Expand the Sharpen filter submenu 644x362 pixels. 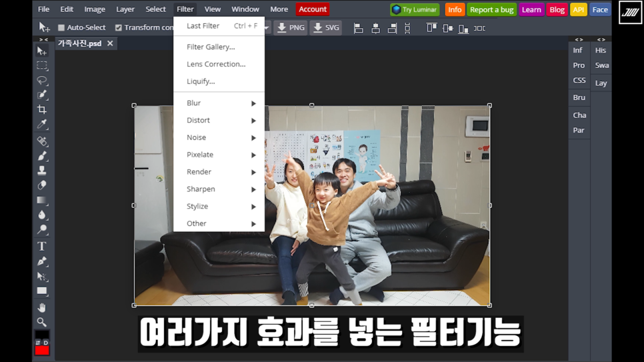tap(219, 189)
